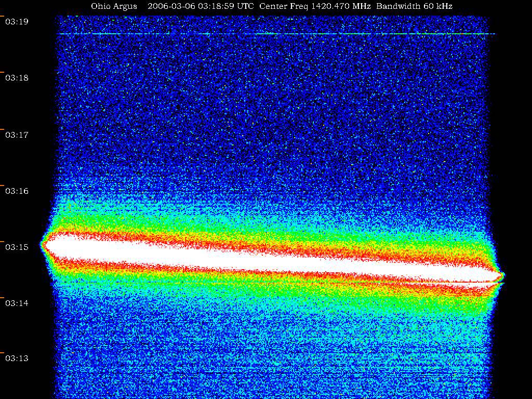Click the Ohio Argus title text
Image resolution: width=532 pixels, height=399 pixels.
114,6
